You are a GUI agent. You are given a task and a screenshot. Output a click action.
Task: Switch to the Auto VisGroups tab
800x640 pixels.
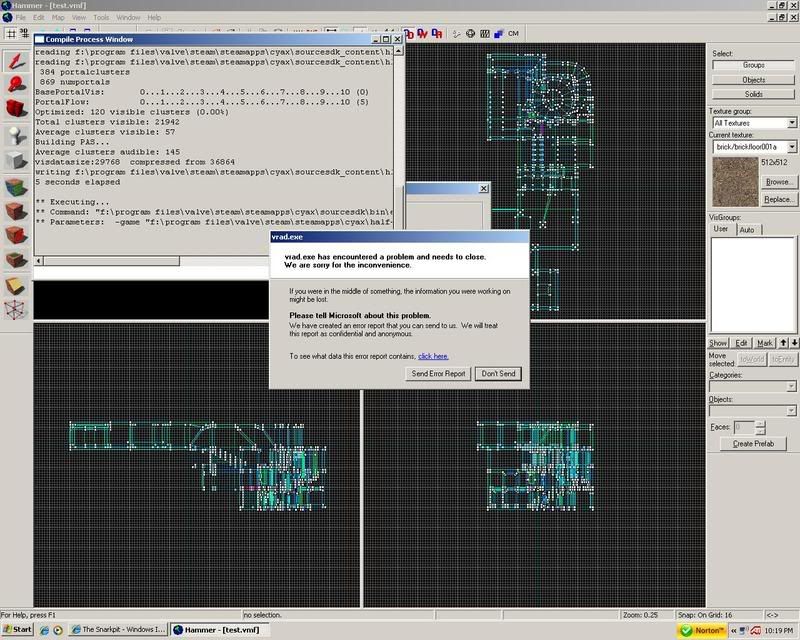click(x=746, y=229)
